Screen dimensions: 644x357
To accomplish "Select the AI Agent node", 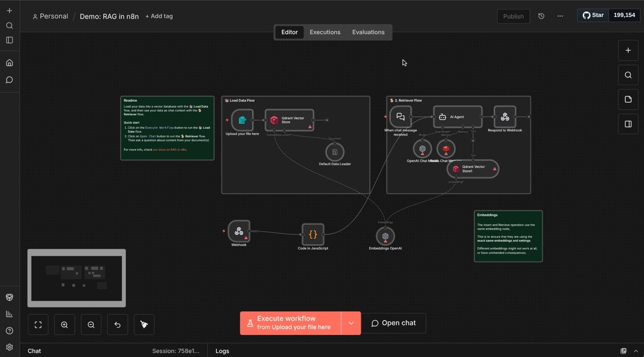I will [x=457, y=117].
